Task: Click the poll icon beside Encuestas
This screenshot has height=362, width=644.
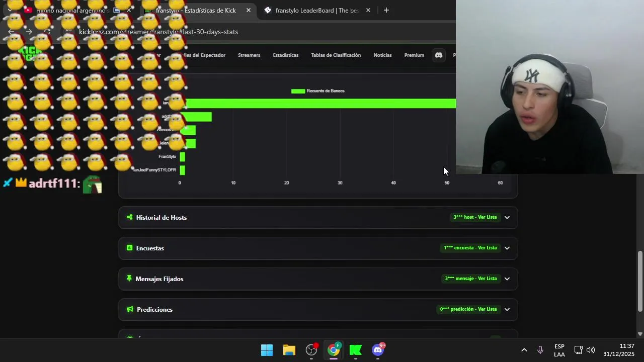Action: 130,248
